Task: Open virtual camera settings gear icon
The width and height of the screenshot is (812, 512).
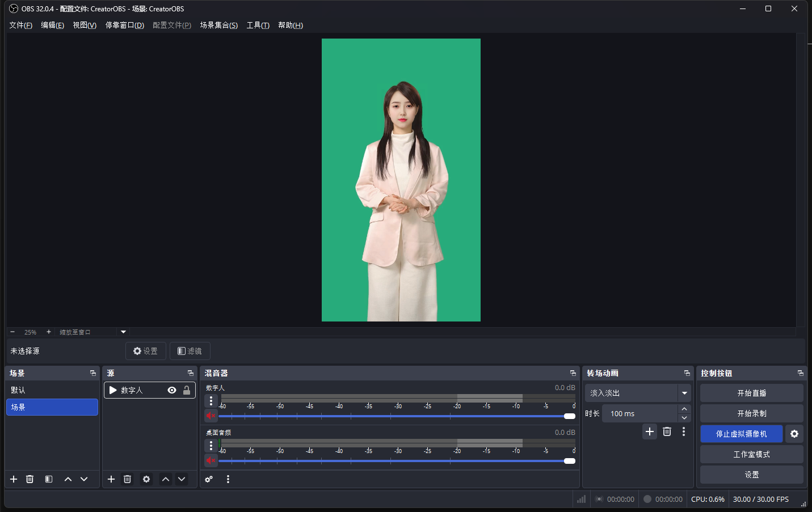Action: [x=794, y=434]
